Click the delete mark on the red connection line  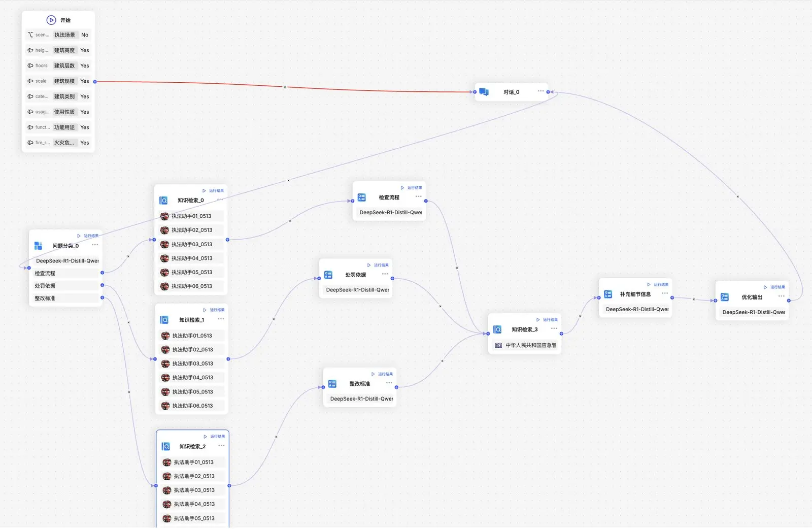(x=285, y=87)
